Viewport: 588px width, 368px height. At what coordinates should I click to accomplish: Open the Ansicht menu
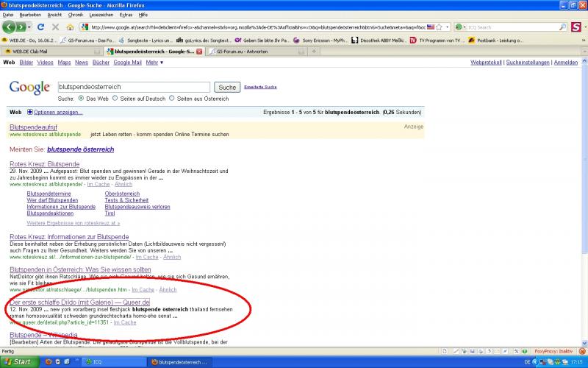point(54,15)
